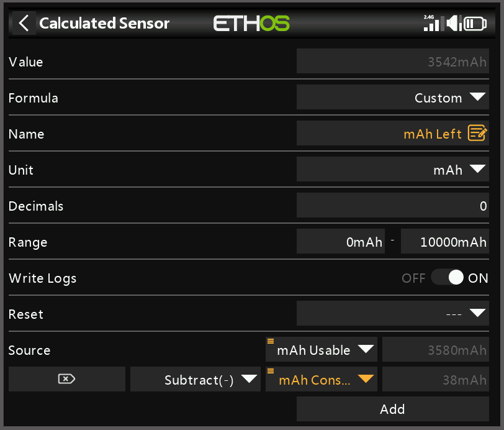
Task: Change the Subtract(-) operation dropdown
Action: click(195, 378)
